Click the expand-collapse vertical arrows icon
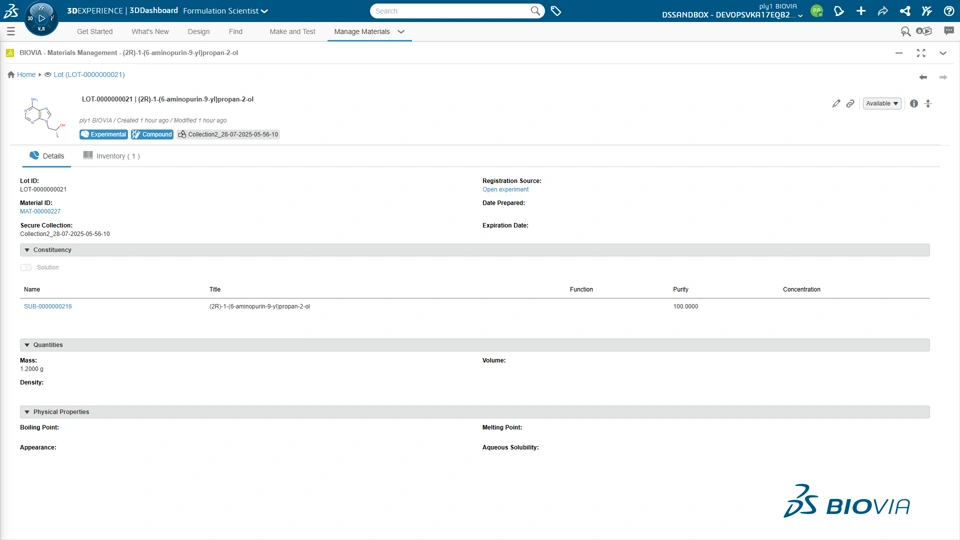Image resolution: width=960 pixels, height=540 pixels. point(928,103)
